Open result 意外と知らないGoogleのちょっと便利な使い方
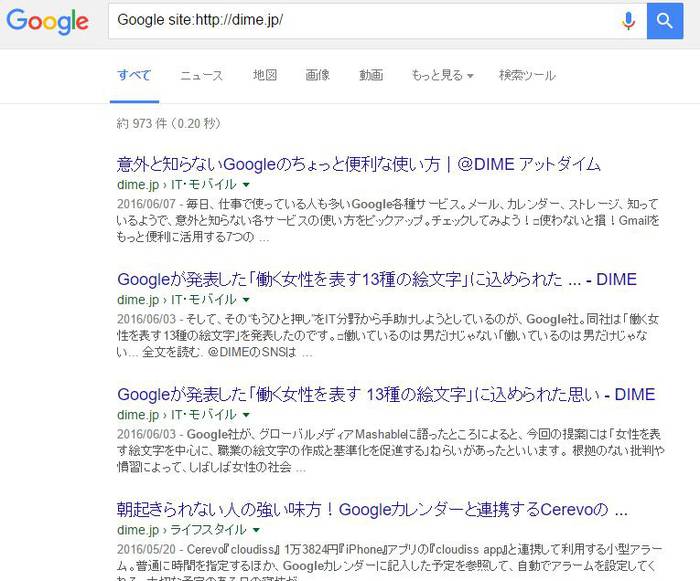700x581 pixels. point(358,164)
